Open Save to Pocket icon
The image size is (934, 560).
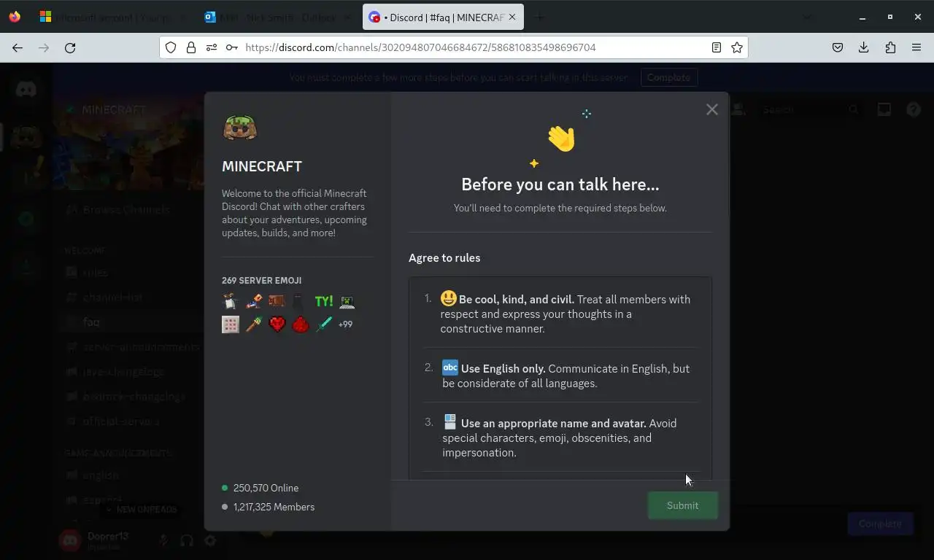pos(838,47)
